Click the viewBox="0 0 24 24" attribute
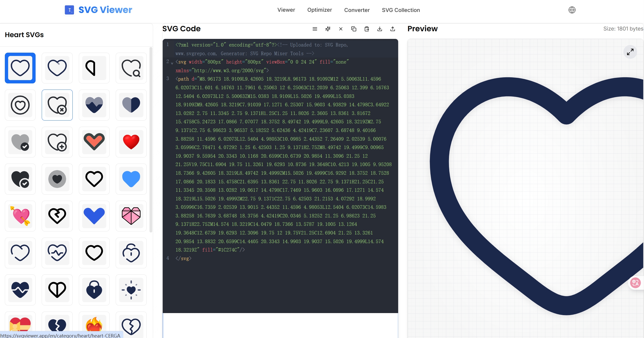Viewport: 644px width, 338px height. point(291,62)
